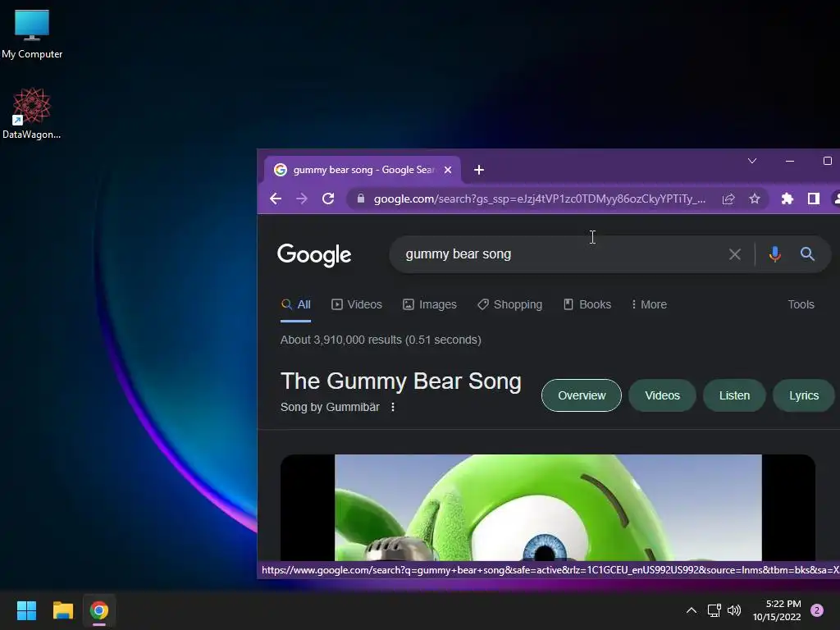Click the Chrome taskbar icon
The width and height of the screenshot is (840, 630).
[99, 610]
